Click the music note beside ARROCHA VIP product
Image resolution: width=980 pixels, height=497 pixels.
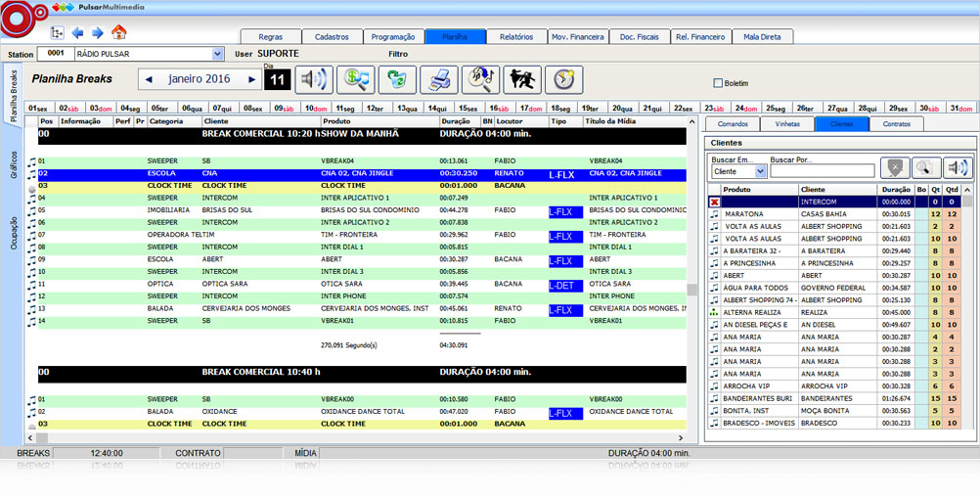714,385
